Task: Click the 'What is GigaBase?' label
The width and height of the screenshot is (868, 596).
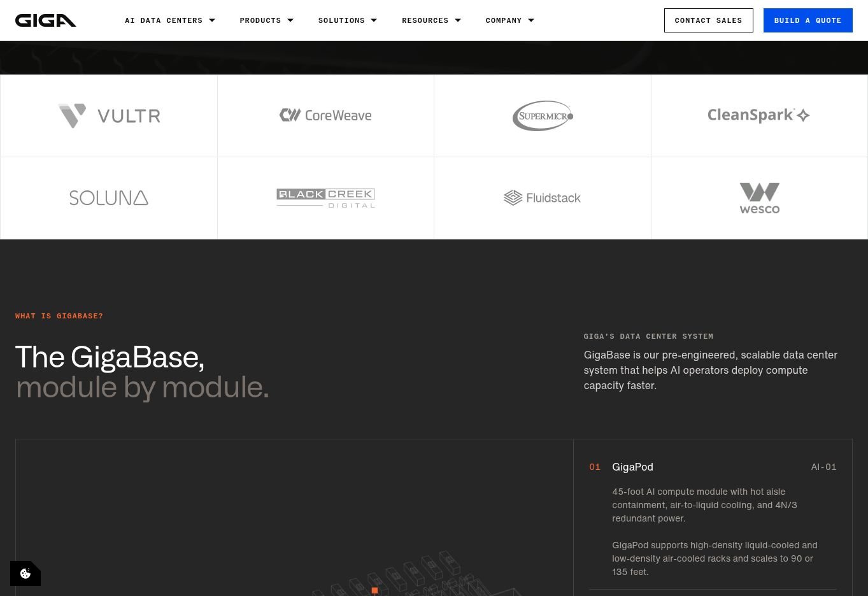Action: [x=59, y=316]
